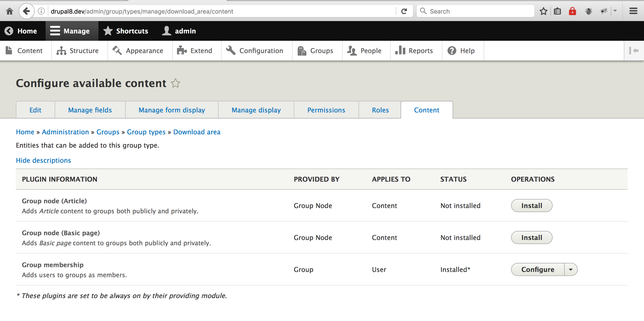Click the APPLIES TO column header
644x321 pixels.
point(391,179)
